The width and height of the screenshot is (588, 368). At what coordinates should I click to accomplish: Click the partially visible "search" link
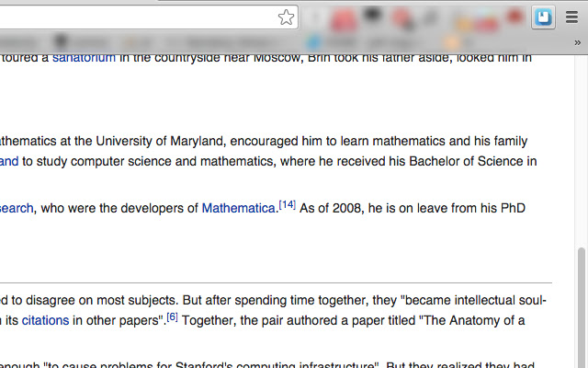tap(17, 208)
